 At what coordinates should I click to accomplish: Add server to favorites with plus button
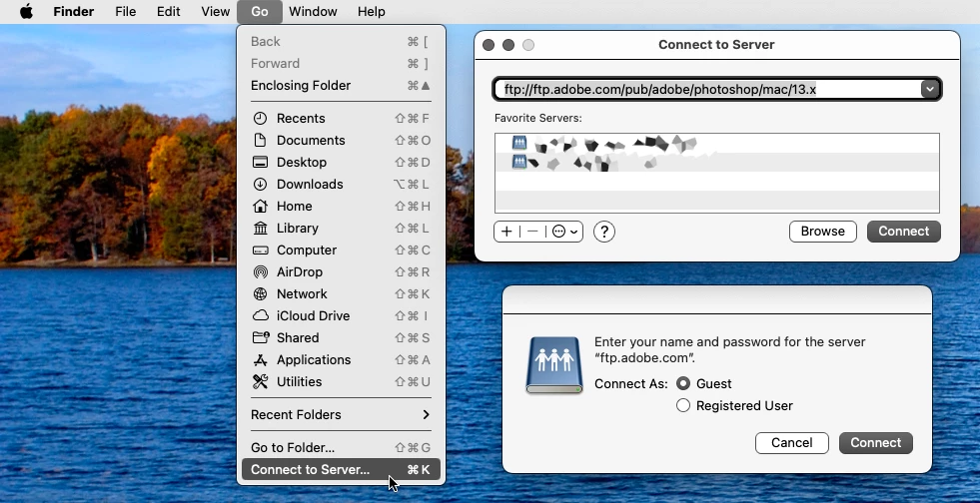click(x=506, y=232)
